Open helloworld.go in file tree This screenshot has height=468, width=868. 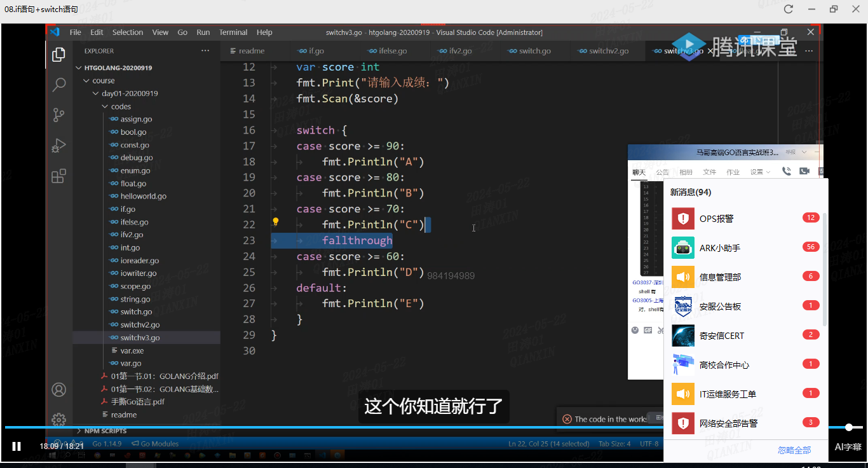coord(143,196)
